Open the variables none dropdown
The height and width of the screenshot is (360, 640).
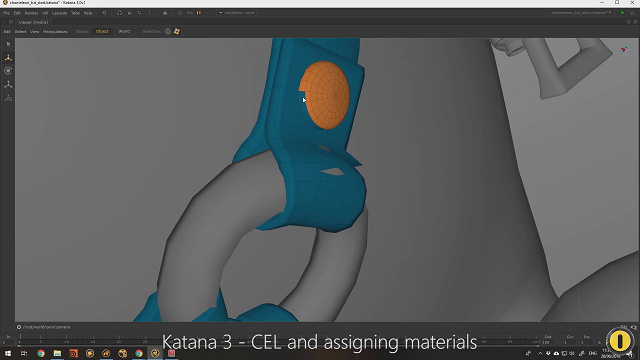pyautogui.click(x=237, y=13)
